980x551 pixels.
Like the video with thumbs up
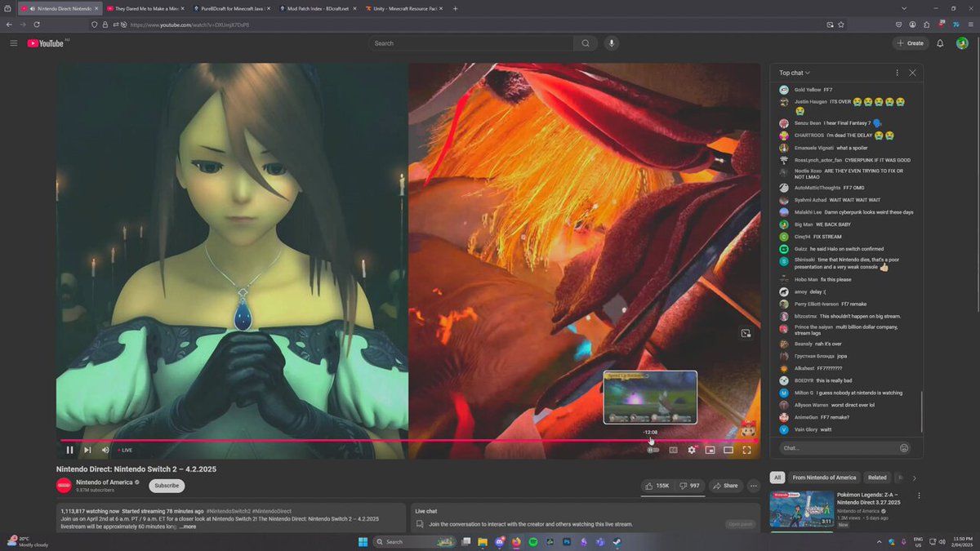pos(657,486)
